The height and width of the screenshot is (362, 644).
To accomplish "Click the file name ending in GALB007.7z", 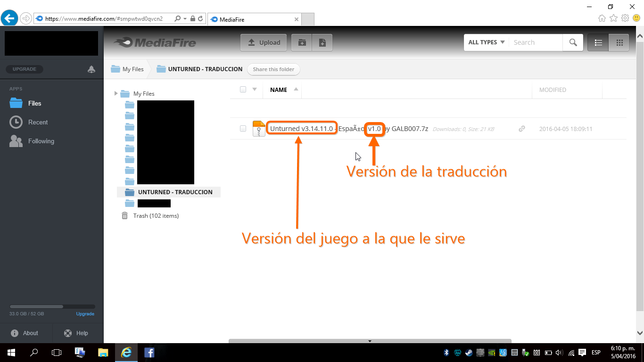I will click(x=349, y=129).
